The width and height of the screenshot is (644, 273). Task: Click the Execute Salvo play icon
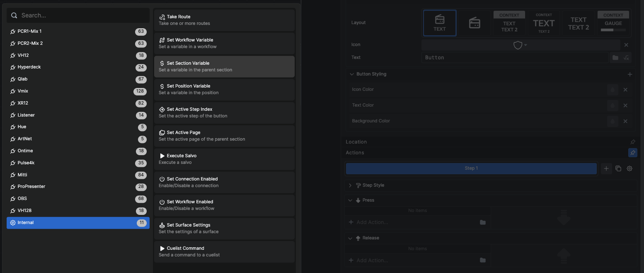(x=162, y=156)
